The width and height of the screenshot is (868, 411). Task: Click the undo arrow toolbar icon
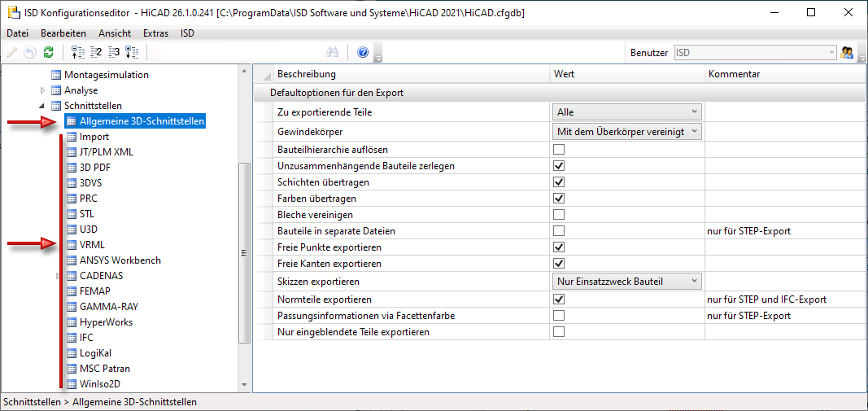tap(30, 52)
